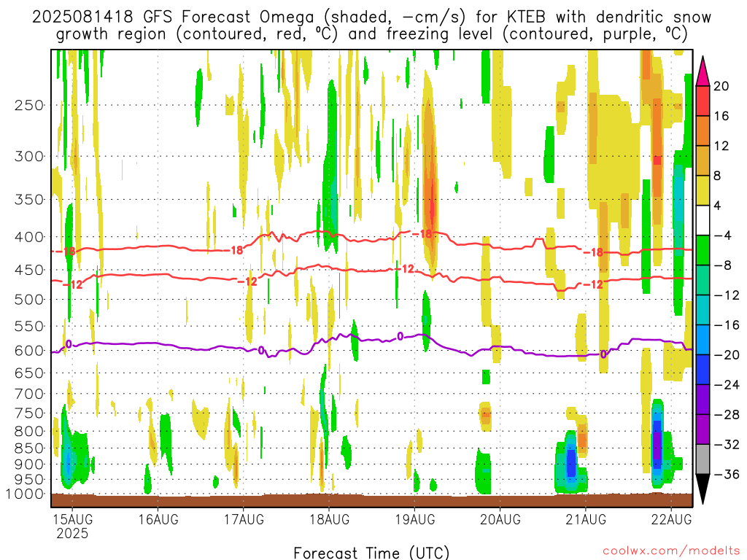Viewport: 747px width, 560px height.
Task: Click the purple 0 contour label near 21AUG
Action: (603, 355)
